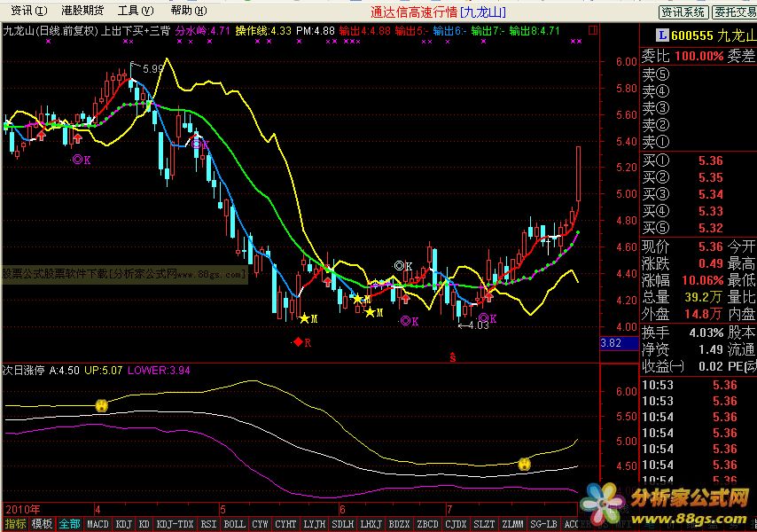
Task: Switch to the SDLH indicator tab
Action: pos(343,524)
